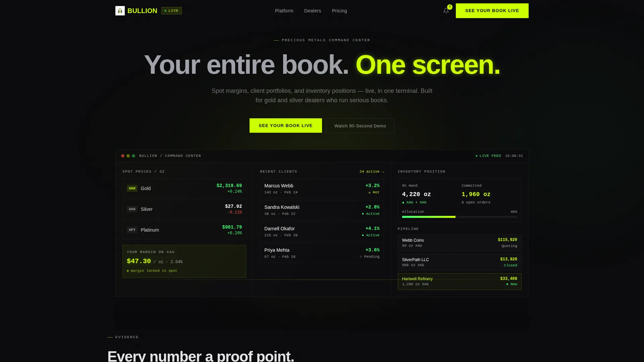Viewport: 644px width, 362px height.
Task: Open the 24 active clients link
Action: 372,172
